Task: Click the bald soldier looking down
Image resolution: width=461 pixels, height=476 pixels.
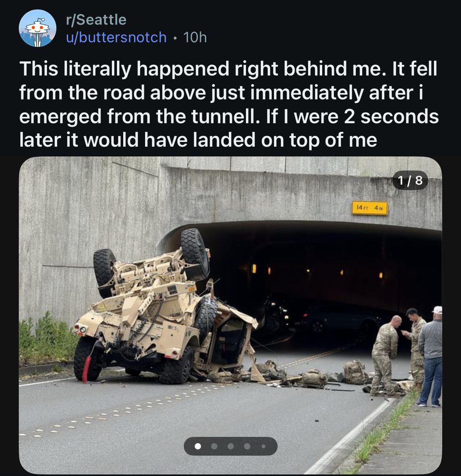Action: pos(385,355)
